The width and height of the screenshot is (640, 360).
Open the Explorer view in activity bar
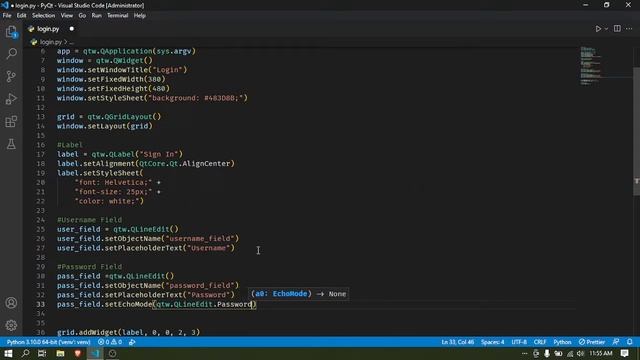point(11,32)
